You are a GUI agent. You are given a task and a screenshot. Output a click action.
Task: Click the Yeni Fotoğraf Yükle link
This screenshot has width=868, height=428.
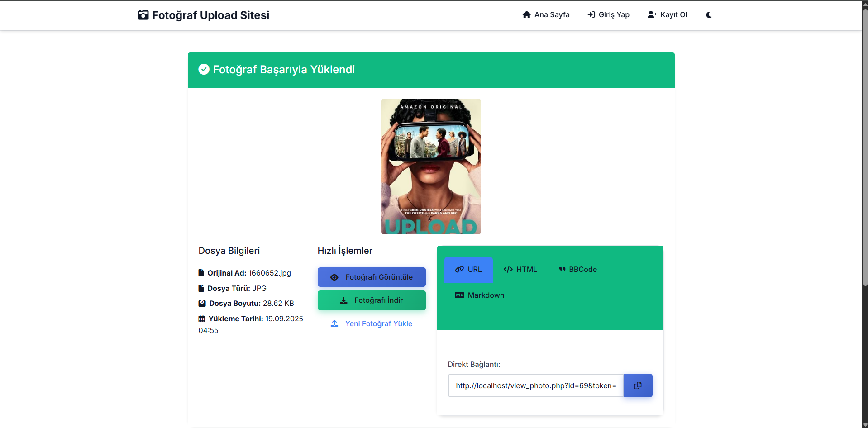pyautogui.click(x=378, y=323)
